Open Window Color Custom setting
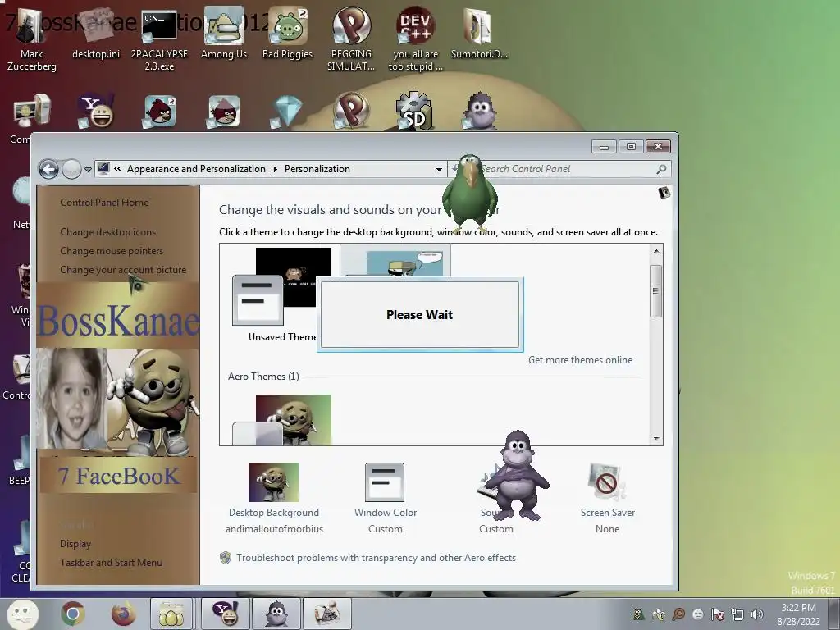This screenshot has width=840, height=630. pyautogui.click(x=386, y=499)
